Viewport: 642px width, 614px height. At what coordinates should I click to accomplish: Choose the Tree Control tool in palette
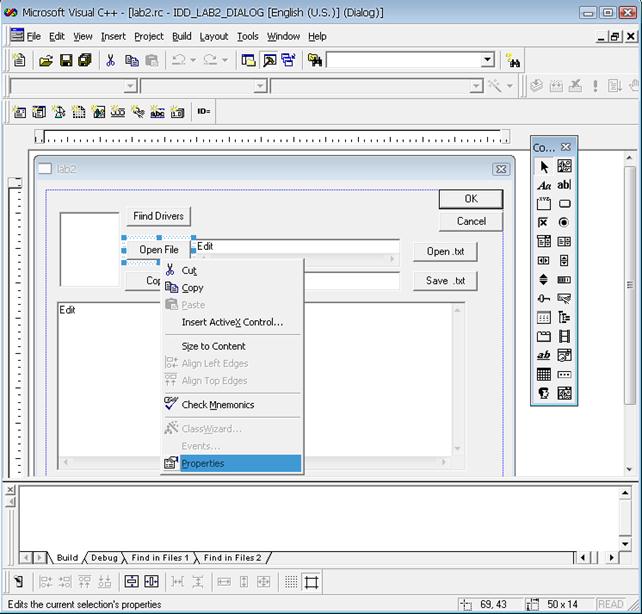[x=564, y=318]
